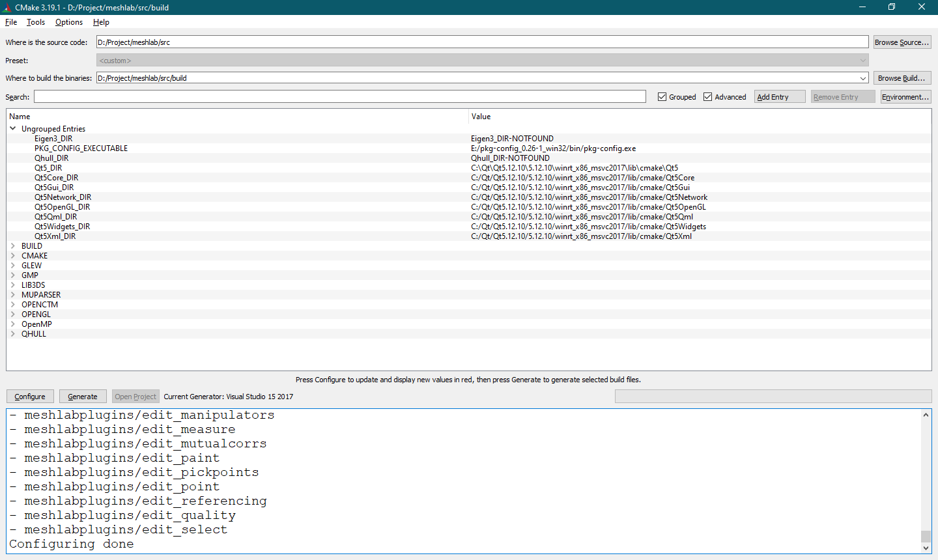Expand the MUPARSER group
This screenshot has height=560, width=938.
click(12, 294)
